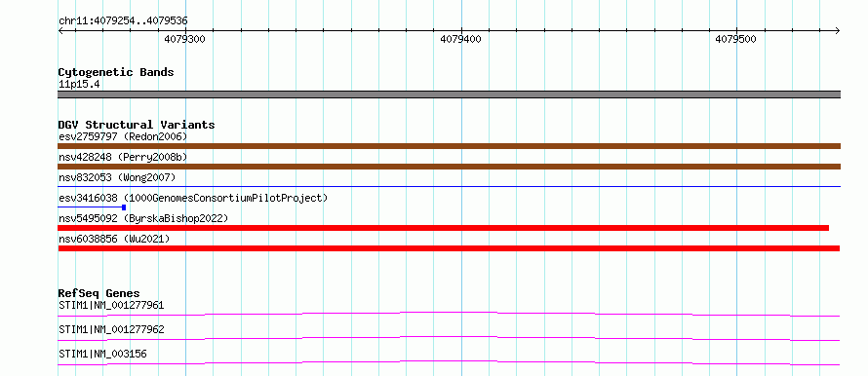Select the RefSeq Genes track title

(x=99, y=293)
